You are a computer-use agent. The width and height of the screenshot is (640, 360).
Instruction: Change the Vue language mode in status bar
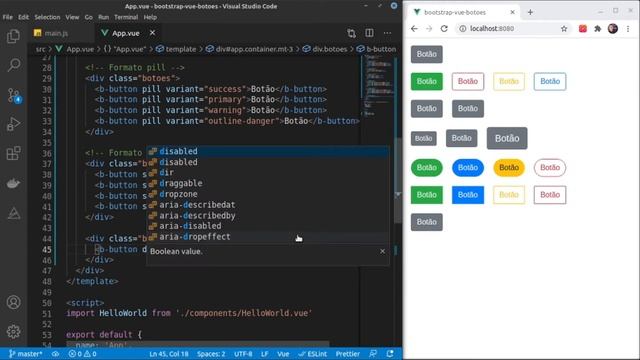click(283, 354)
